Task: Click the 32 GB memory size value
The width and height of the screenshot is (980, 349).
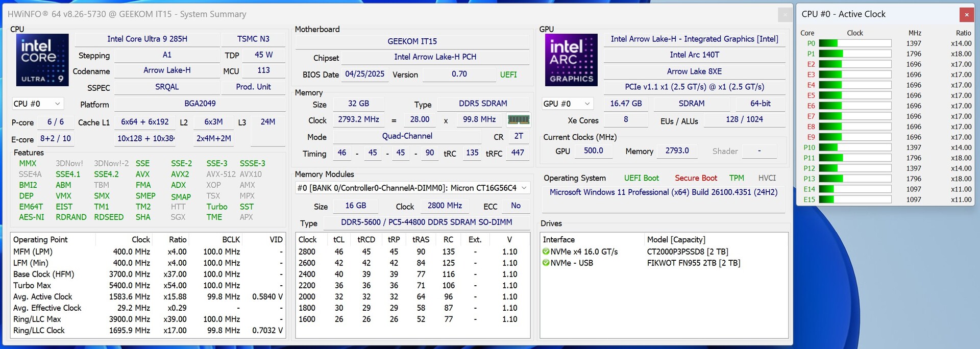Action: tap(358, 103)
